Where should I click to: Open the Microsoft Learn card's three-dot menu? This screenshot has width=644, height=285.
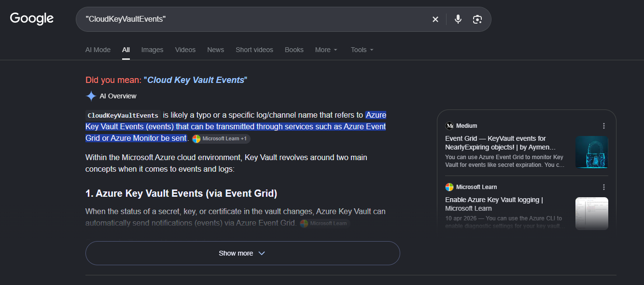tap(603, 187)
